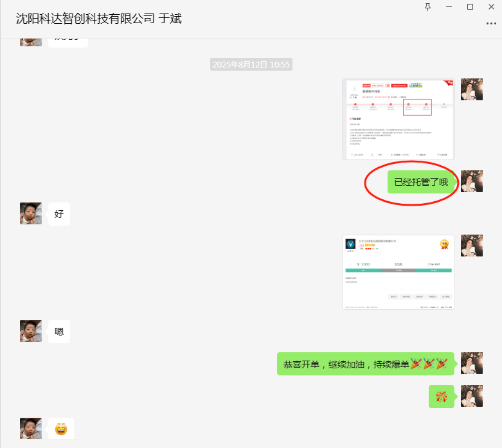Viewport: 502px width, 448px height.
Task: Open the three-dot chat options menu
Action: 491,23
